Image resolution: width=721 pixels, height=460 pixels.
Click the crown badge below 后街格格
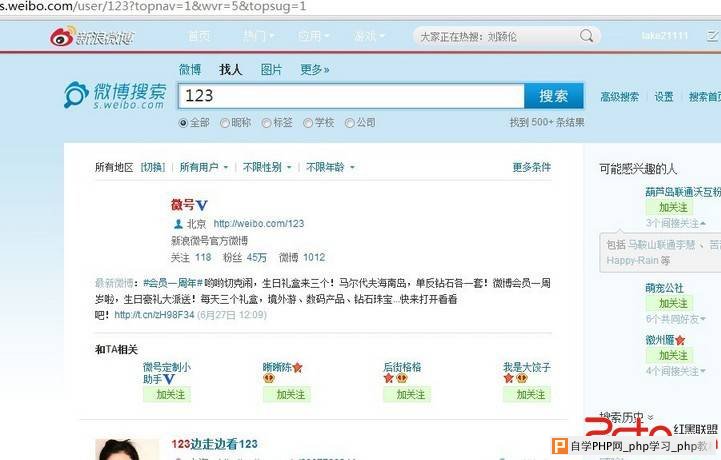coord(401,378)
